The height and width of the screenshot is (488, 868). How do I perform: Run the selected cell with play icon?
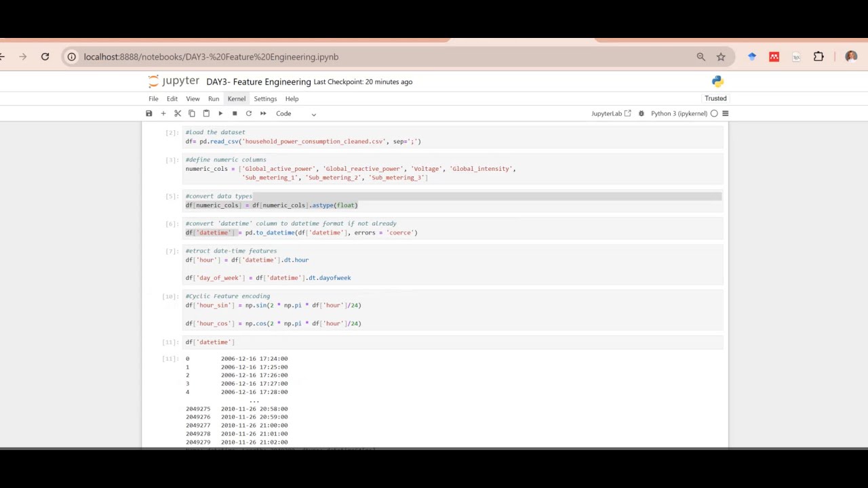tap(220, 114)
